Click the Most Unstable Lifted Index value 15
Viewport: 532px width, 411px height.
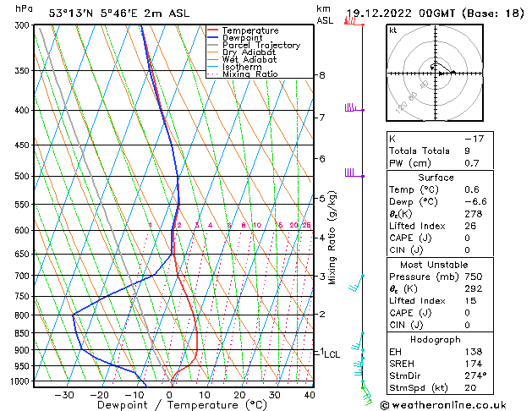coord(470,301)
